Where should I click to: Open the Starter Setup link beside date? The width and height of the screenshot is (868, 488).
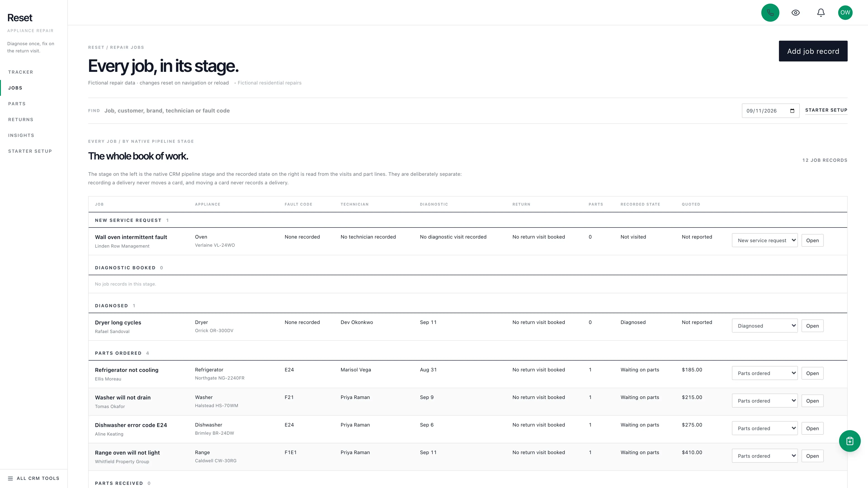tap(826, 110)
